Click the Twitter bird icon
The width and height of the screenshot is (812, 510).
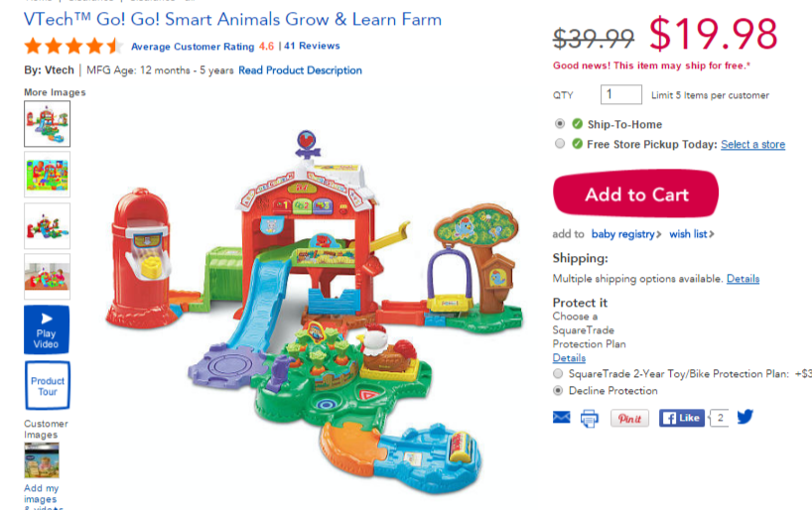coord(745,417)
